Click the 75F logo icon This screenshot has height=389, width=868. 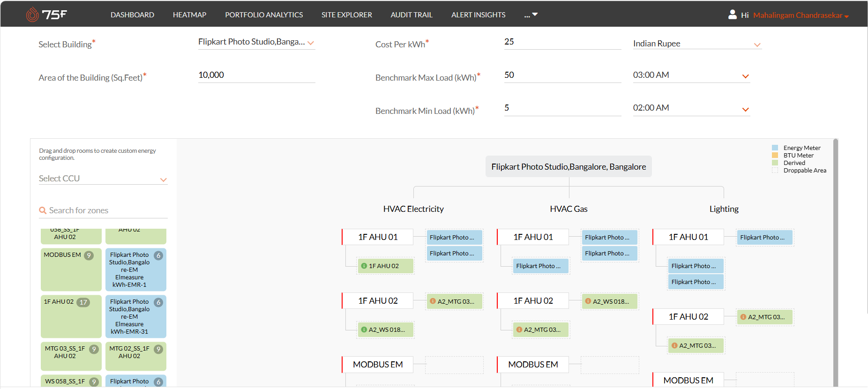click(x=32, y=15)
